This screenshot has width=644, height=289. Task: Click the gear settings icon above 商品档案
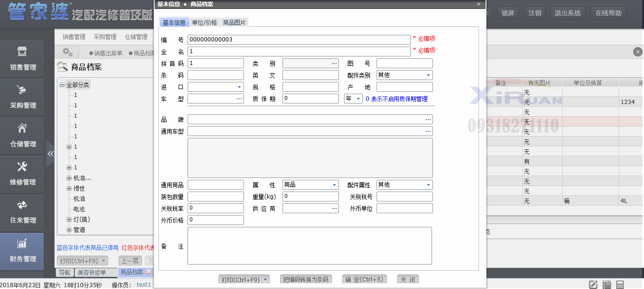(x=68, y=52)
